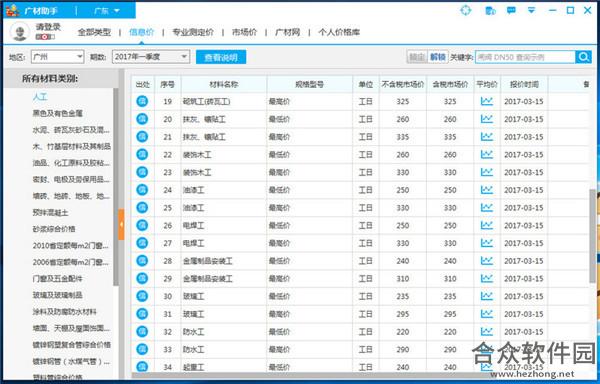This screenshot has height=384, width=600.
Task: Click 报价时间 column header
Action: click(524, 84)
